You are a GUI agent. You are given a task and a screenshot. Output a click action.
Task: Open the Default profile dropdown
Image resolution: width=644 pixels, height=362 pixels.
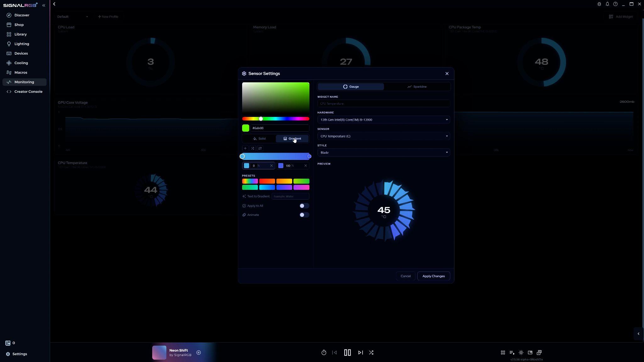point(73,17)
